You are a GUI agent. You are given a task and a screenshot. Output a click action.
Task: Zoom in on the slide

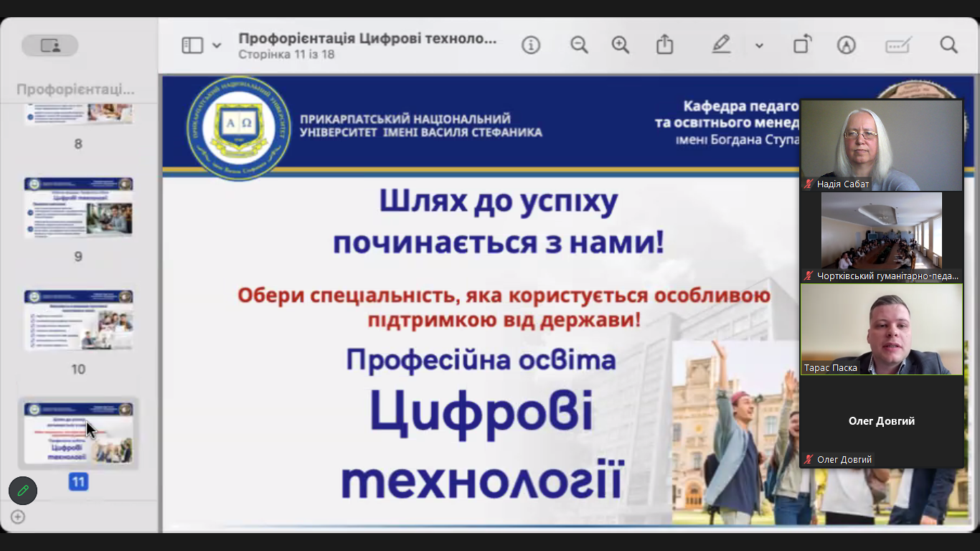[621, 45]
